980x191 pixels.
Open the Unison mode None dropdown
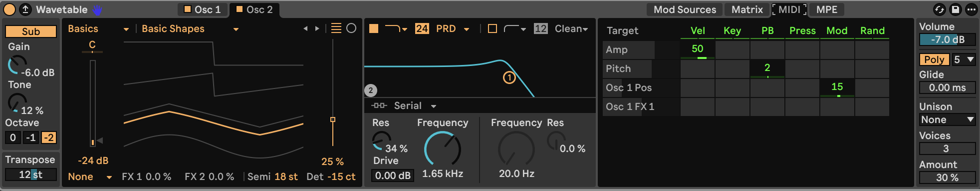point(947,119)
